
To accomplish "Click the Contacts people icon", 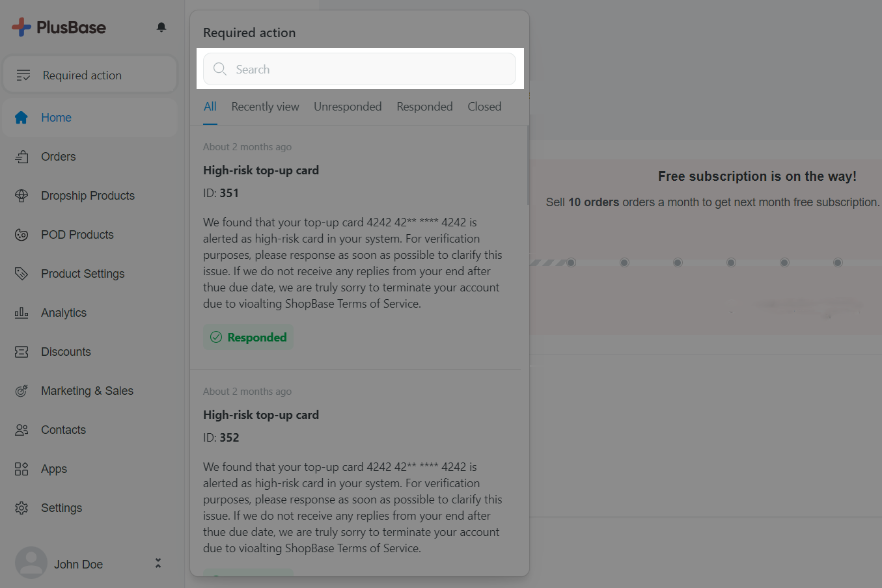I will tap(21, 430).
